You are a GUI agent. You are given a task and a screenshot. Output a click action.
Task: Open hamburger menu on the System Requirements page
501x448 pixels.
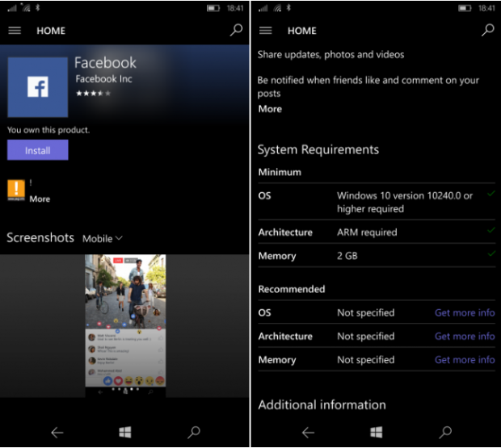pos(266,31)
